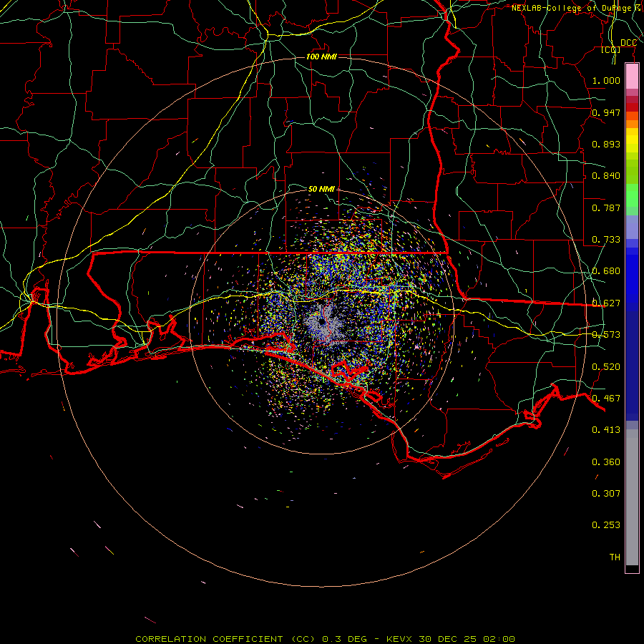Click the [CC] product label
Image resolution: width=644 pixels, height=644 pixels.
pyautogui.click(x=611, y=49)
